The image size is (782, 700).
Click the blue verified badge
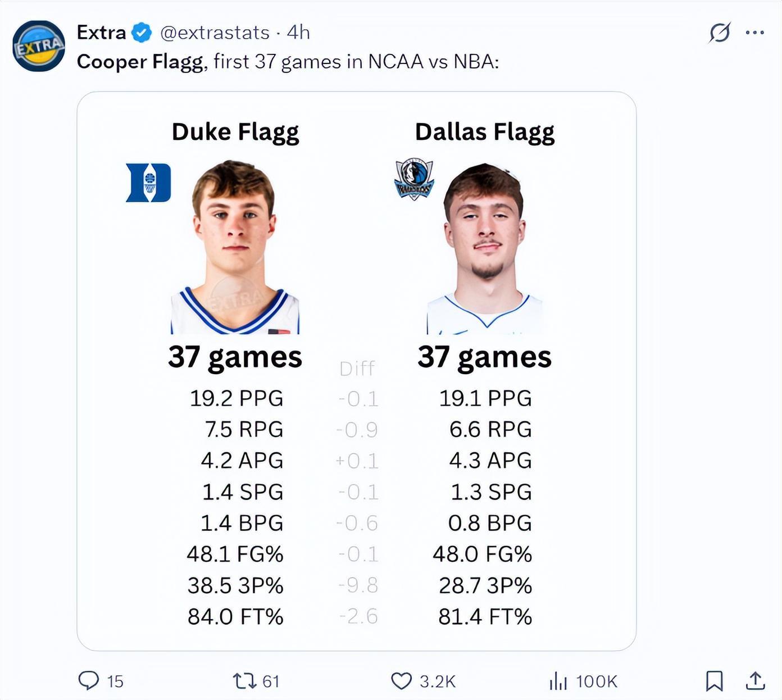[x=142, y=33]
